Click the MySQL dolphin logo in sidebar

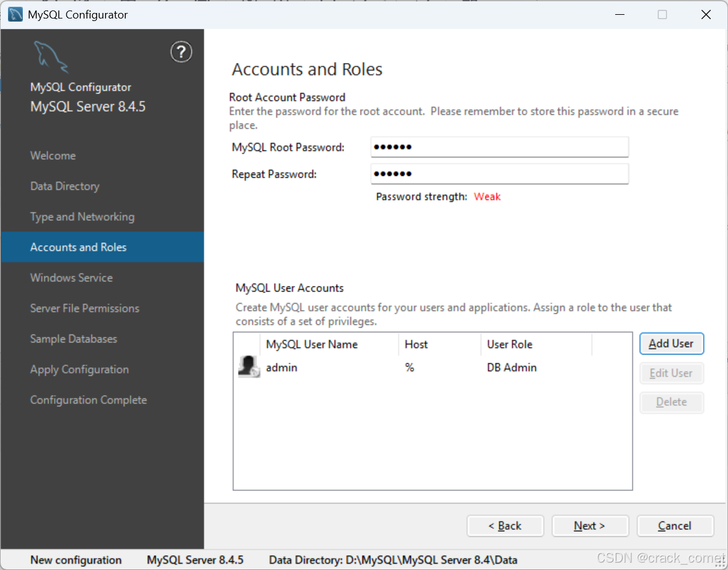point(51,57)
